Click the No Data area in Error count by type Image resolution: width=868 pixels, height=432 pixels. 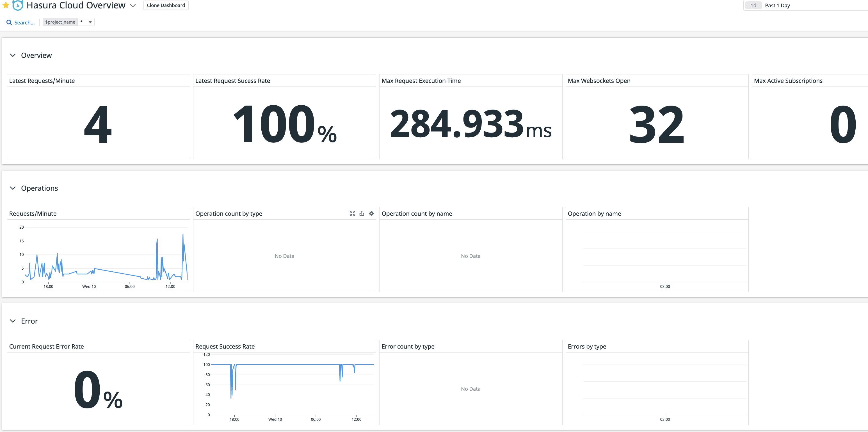tap(470, 388)
